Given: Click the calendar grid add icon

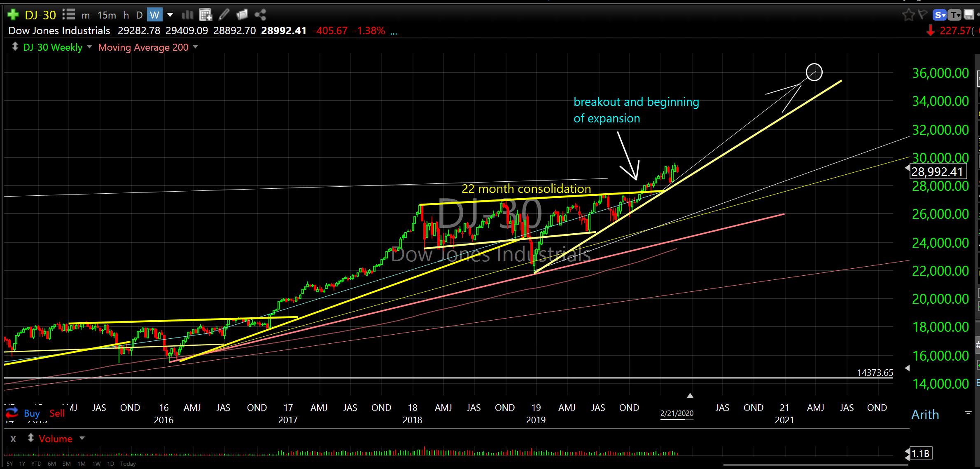Looking at the screenshot, I should tap(205, 15).
